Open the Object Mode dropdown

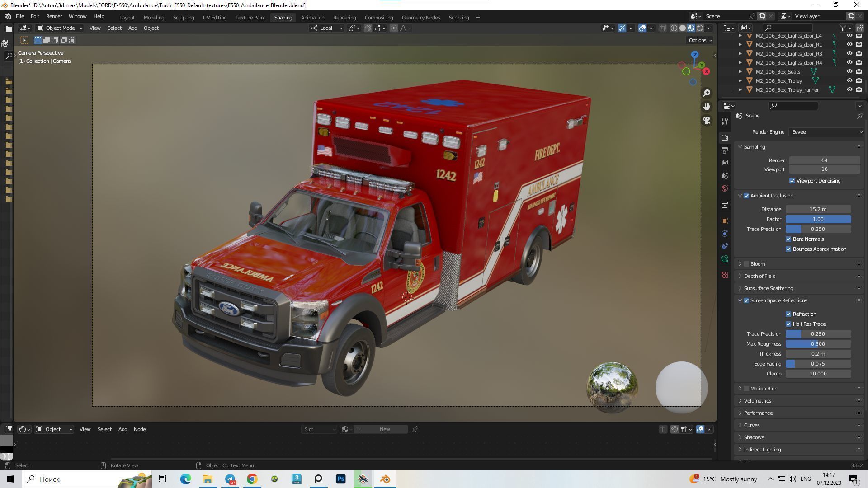point(59,28)
